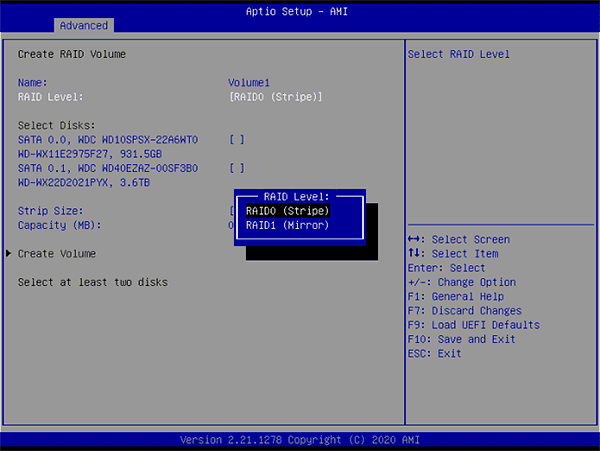The height and width of the screenshot is (451, 600).
Task: Open the RAID Level [RAID0 (Stripe)] dropdown
Action: [275, 97]
